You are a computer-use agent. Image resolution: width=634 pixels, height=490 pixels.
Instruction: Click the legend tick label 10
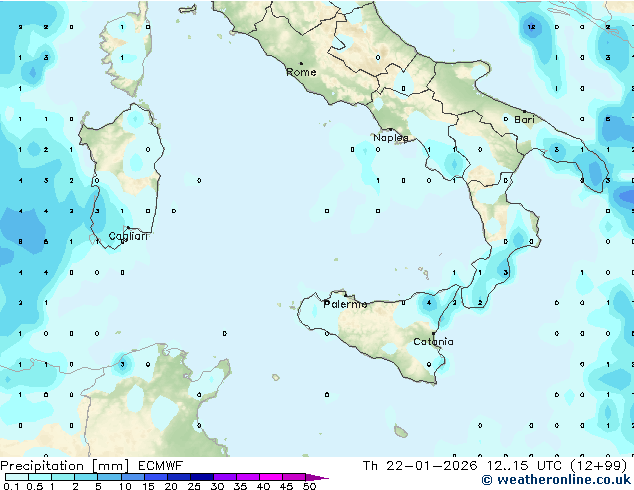125,486
